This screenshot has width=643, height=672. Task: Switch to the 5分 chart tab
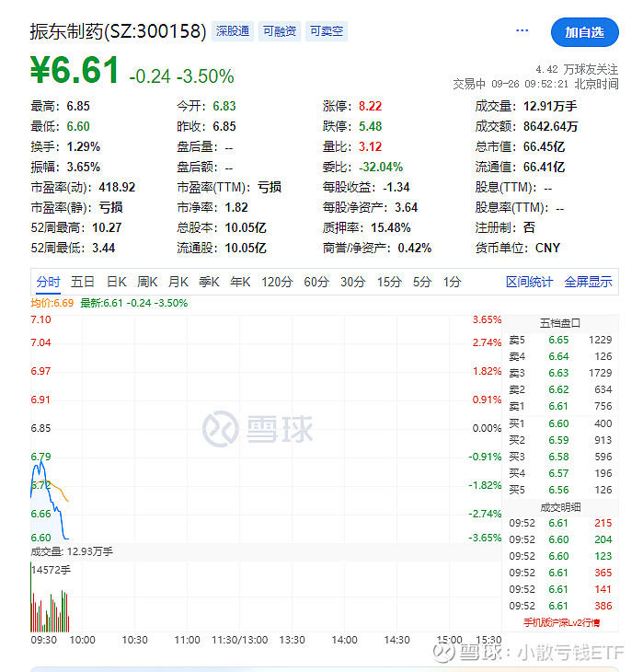click(422, 282)
